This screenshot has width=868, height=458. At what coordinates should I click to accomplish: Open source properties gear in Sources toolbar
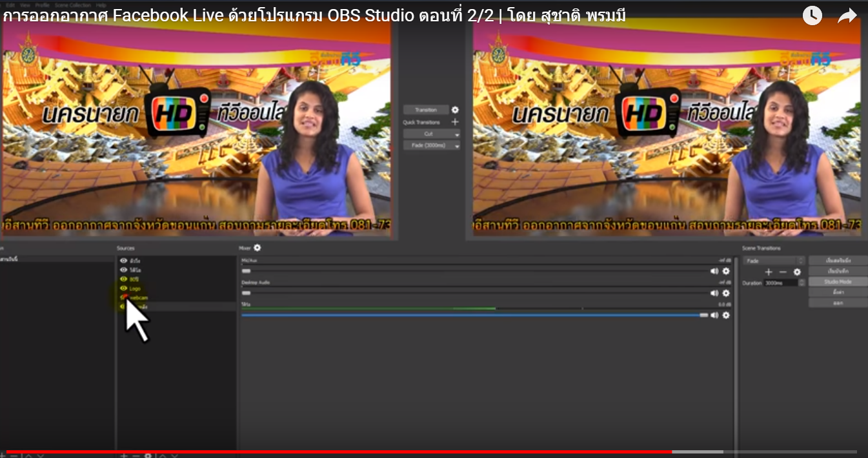click(x=148, y=455)
